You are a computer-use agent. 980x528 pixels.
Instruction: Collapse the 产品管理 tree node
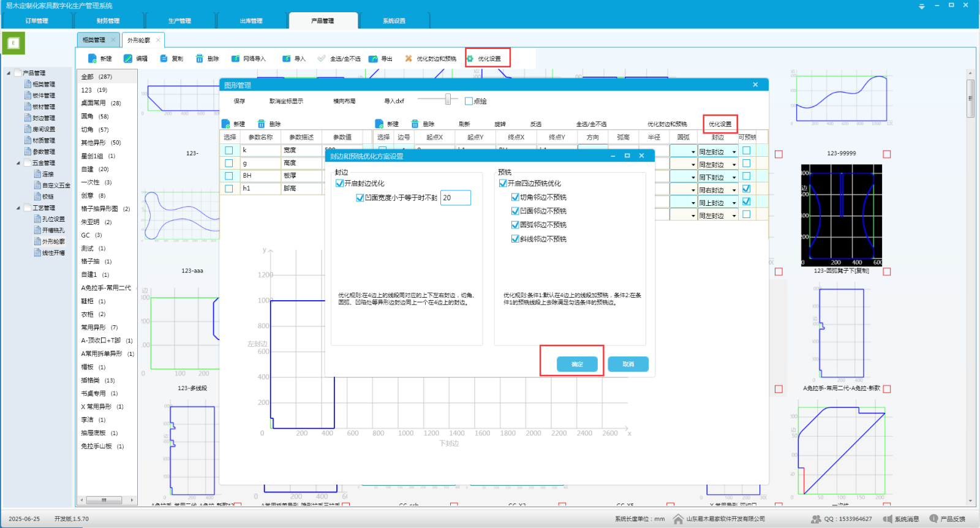[x=9, y=73]
